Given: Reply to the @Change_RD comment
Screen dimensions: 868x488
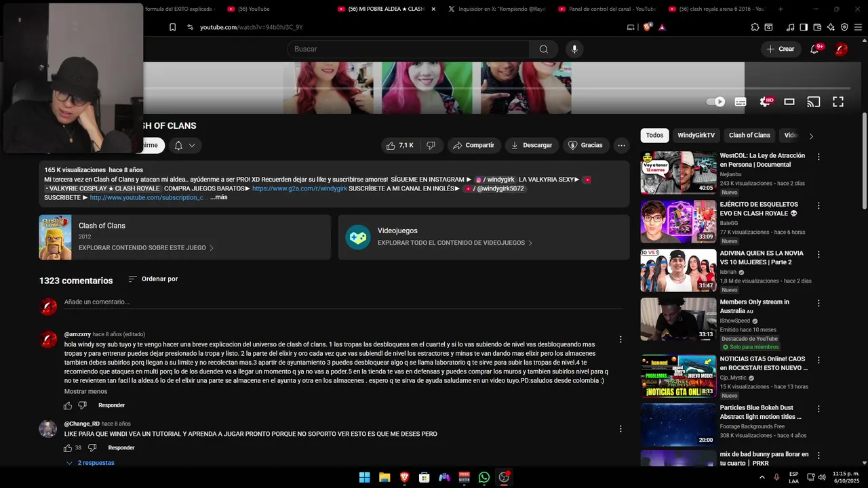Looking at the screenshot, I should click(x=121, y=448).
